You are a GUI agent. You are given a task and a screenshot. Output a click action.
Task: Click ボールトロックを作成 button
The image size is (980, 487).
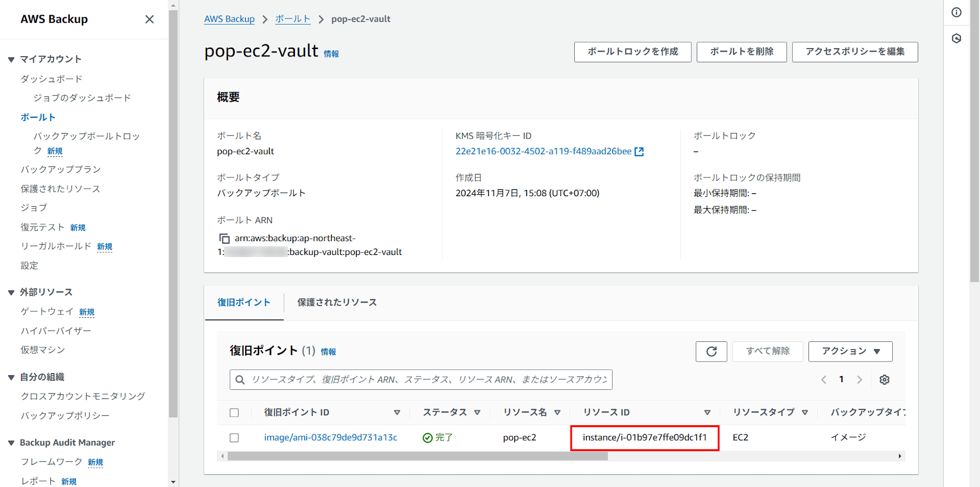[633, 52]
